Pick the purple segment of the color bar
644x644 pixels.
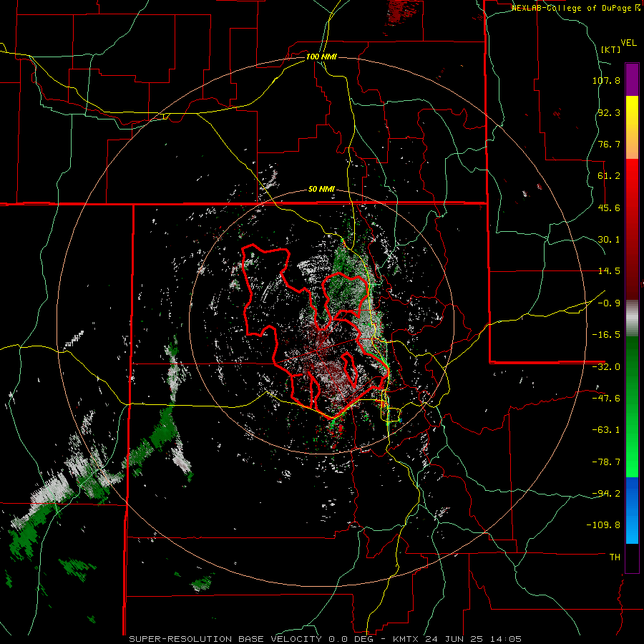[x=632, y=79]
